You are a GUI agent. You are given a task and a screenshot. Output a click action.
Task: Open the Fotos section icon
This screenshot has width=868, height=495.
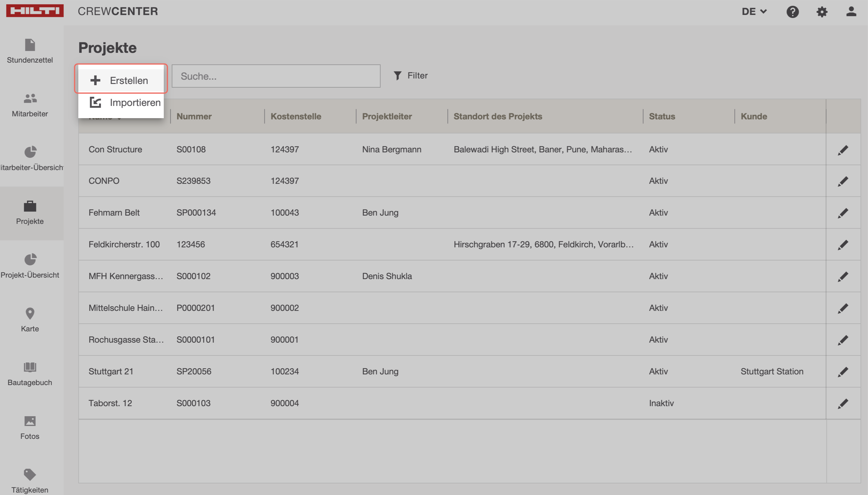30,421
